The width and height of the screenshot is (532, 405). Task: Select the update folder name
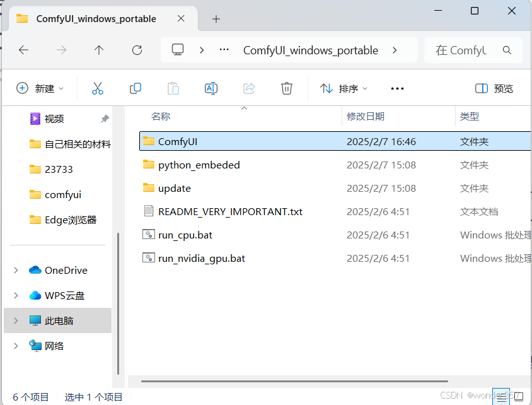[175, 189]
